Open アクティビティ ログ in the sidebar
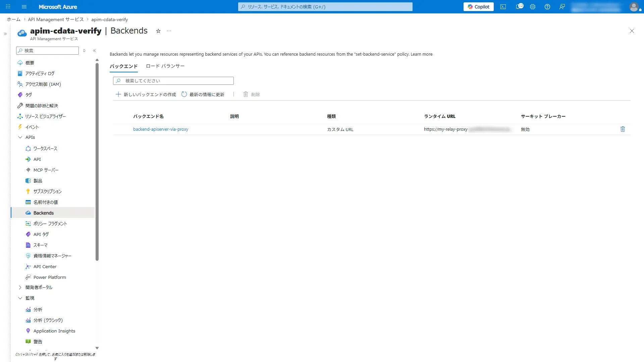 click(40, 73)
